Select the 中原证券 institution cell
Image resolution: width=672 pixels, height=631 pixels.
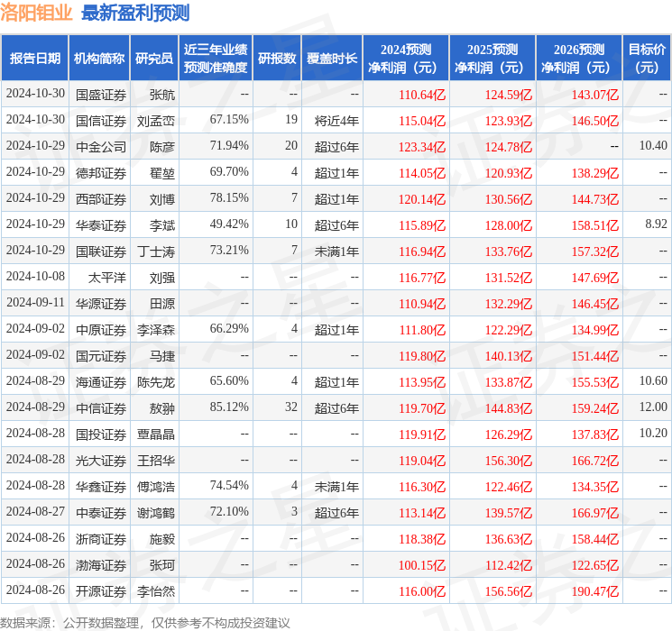pos(101,330)
